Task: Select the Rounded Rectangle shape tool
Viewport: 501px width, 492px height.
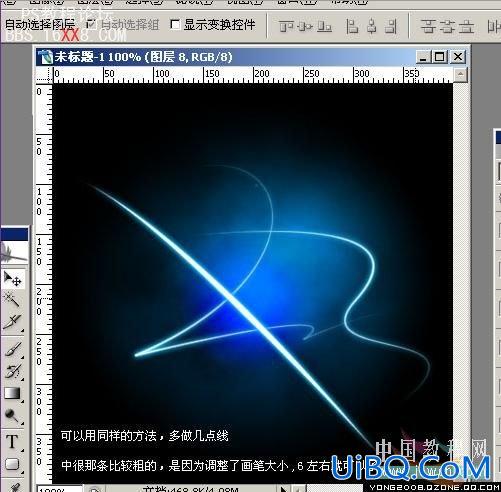Action: [x=12, y=464]
